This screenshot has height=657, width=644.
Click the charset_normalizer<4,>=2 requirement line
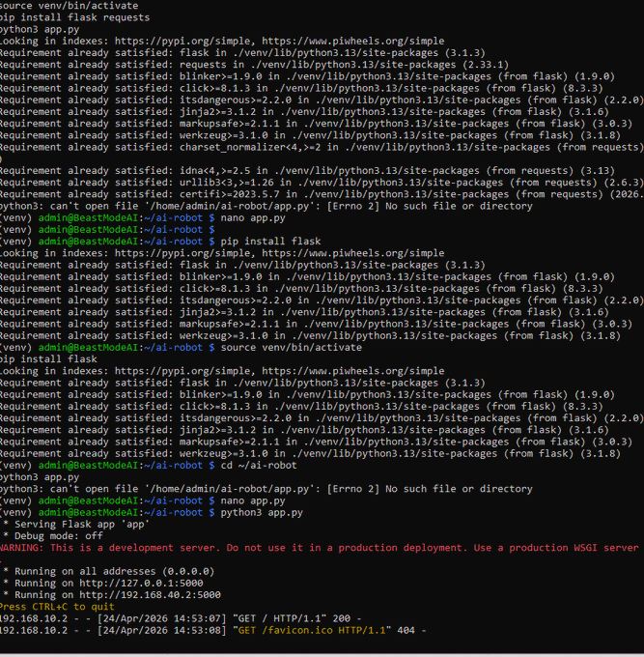pyautogui.click(x=322, y=147)
